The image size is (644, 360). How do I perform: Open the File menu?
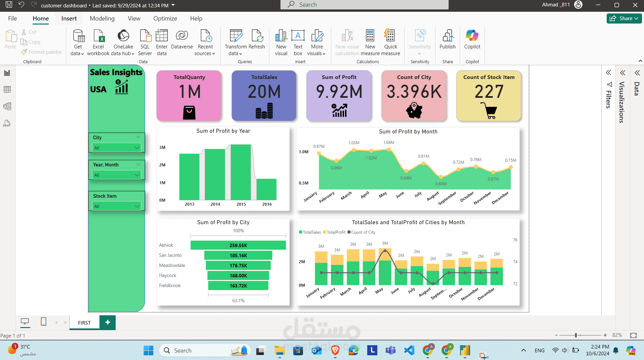click(12, 18)
